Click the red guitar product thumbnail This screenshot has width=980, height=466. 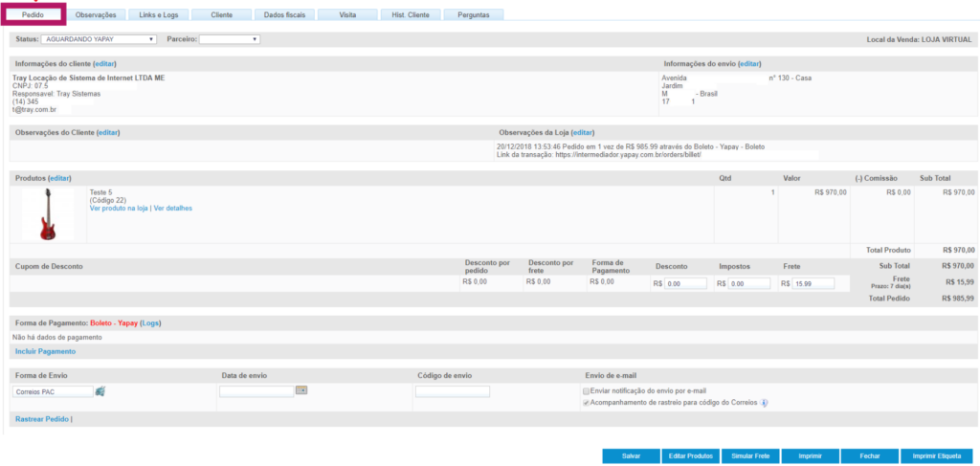coord(48,214)
